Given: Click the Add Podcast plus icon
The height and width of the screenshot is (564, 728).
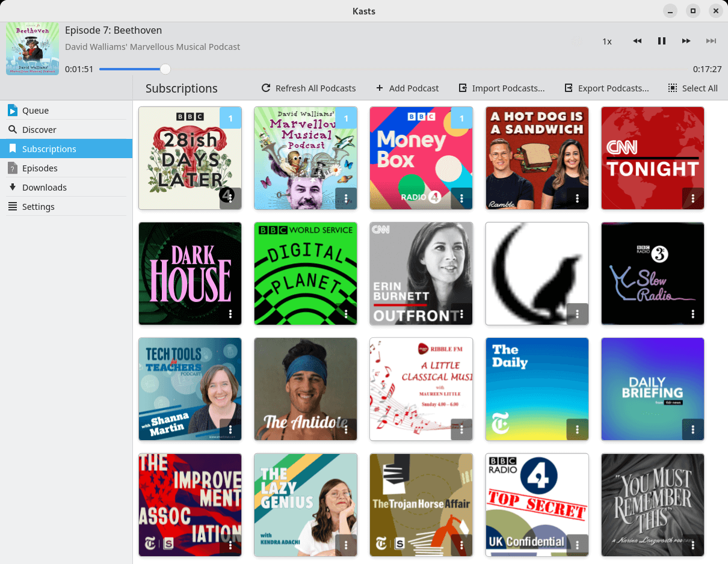Looking at the screenshot, I should coord(379,88).
